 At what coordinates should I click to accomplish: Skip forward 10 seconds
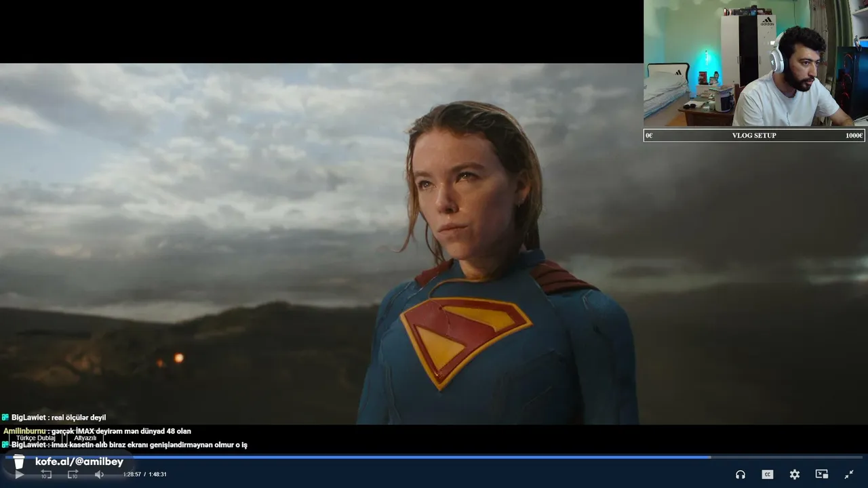click(x=73, y=474)
